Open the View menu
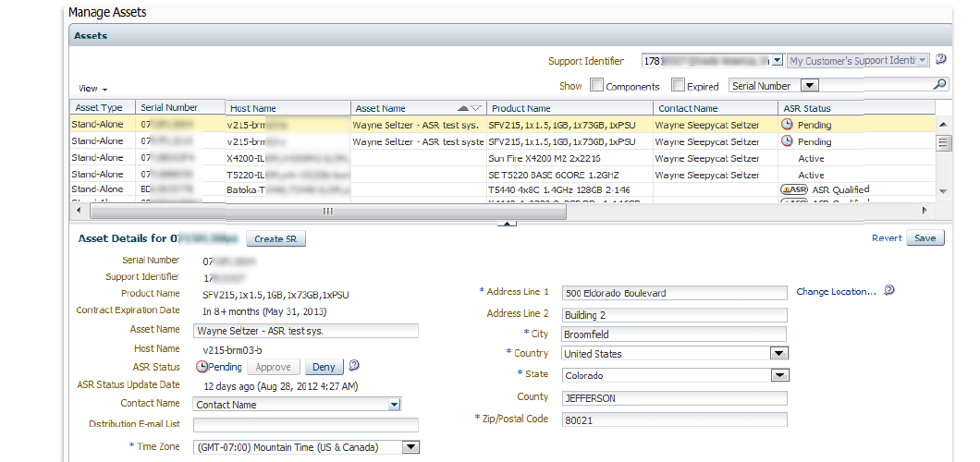 point(92,89)
